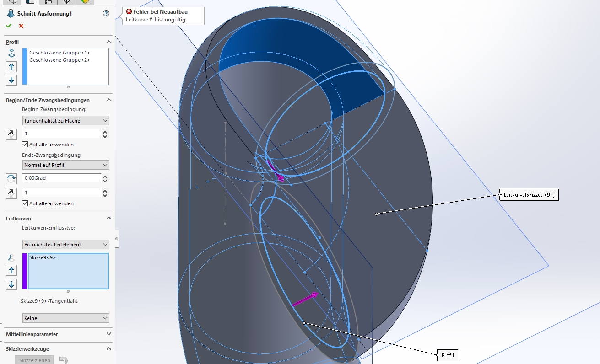Switch to the PropertyManager tab
This screenshot has height=364, width=600.
(x=30, y=2)
